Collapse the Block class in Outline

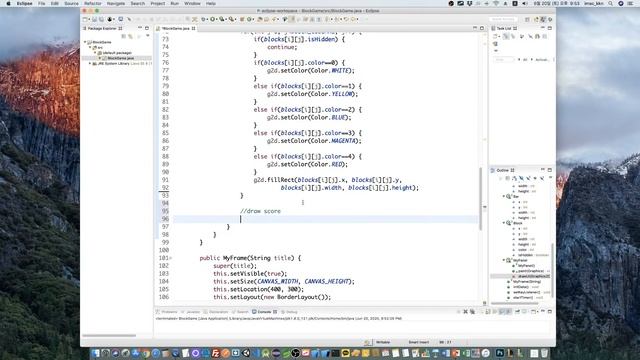tap(504, 223)
